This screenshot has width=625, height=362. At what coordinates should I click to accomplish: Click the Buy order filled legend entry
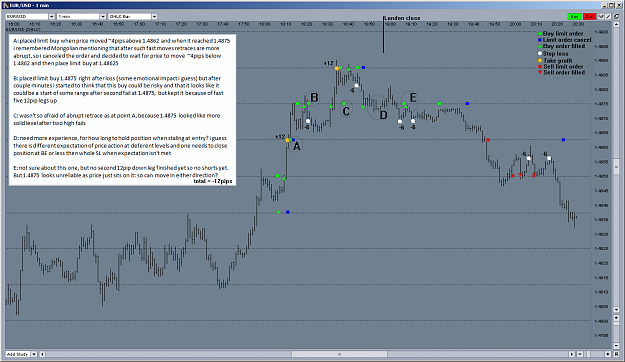tap(562, 46)
